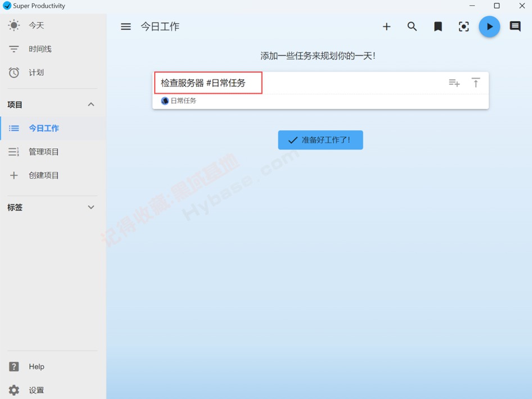Open the search icon
The height and width of the screenshot is (399, 532).
pos(412,26)
